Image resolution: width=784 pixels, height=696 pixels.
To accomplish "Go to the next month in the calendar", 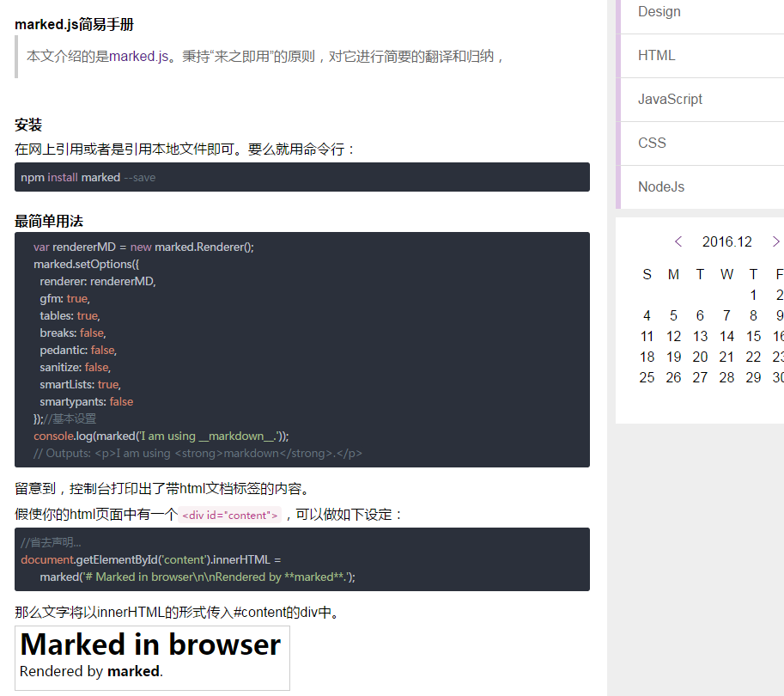I will coord(775,241).
